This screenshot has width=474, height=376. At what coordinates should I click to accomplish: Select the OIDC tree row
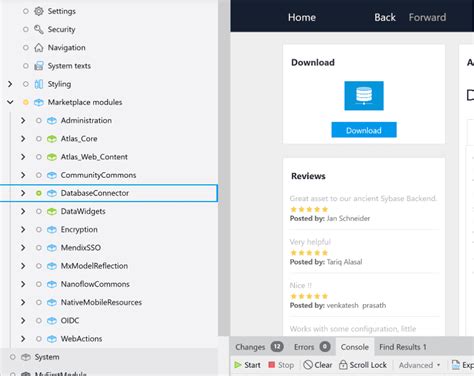pyautogui.click(x=109, y=321)
